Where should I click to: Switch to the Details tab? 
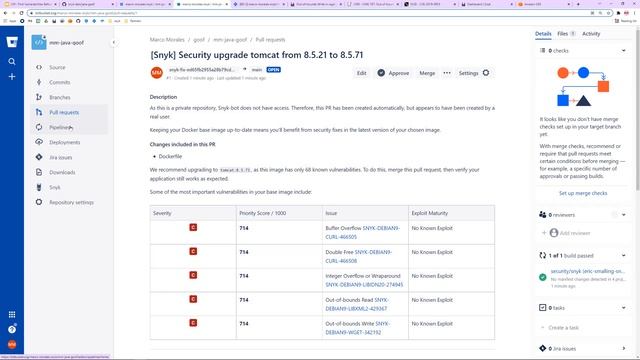click(543, 34)
